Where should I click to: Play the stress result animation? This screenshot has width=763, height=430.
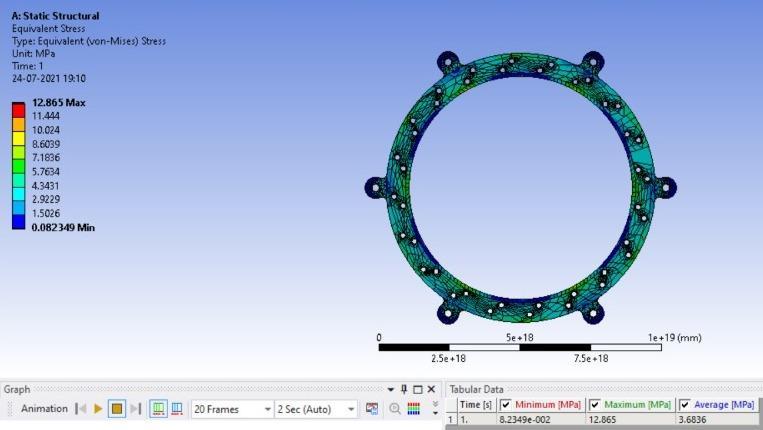click(98, 409)
